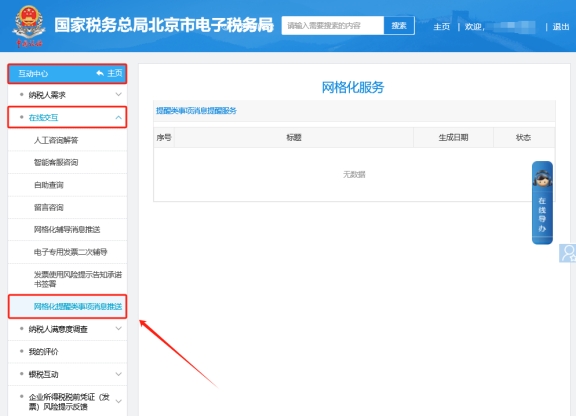Screen dimensions: 576x416
Task: Collapse the 在线交互 section chevron
Action: 118,118
